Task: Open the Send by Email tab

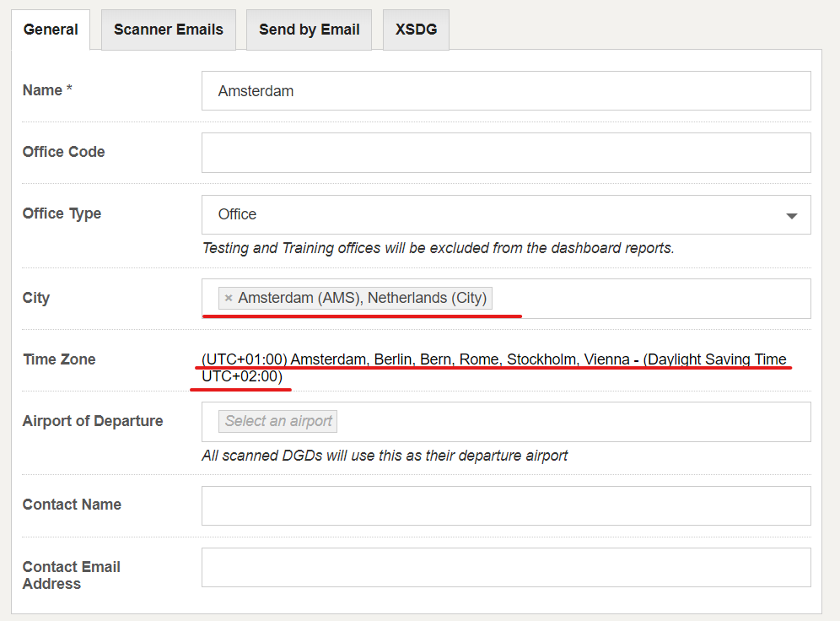Action: (x=310, y=30)
